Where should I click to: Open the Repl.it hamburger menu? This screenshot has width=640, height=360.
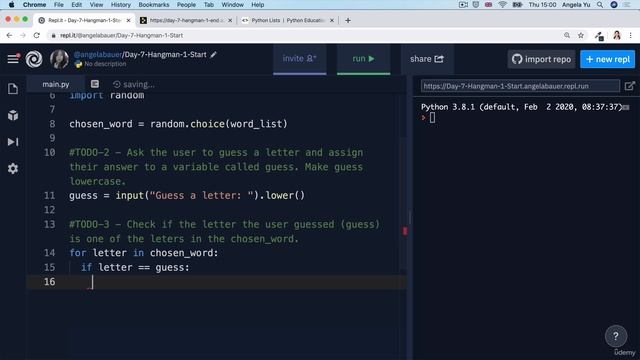click(x=13, y=59)
